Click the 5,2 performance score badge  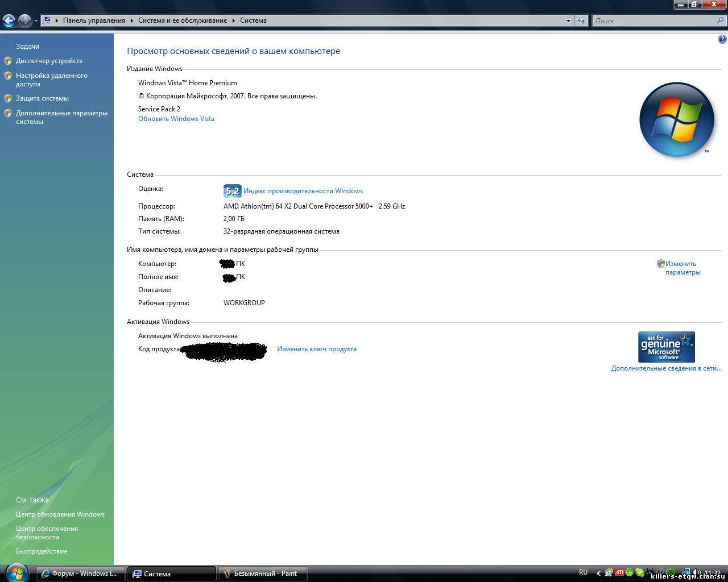(x=232, y=191)
